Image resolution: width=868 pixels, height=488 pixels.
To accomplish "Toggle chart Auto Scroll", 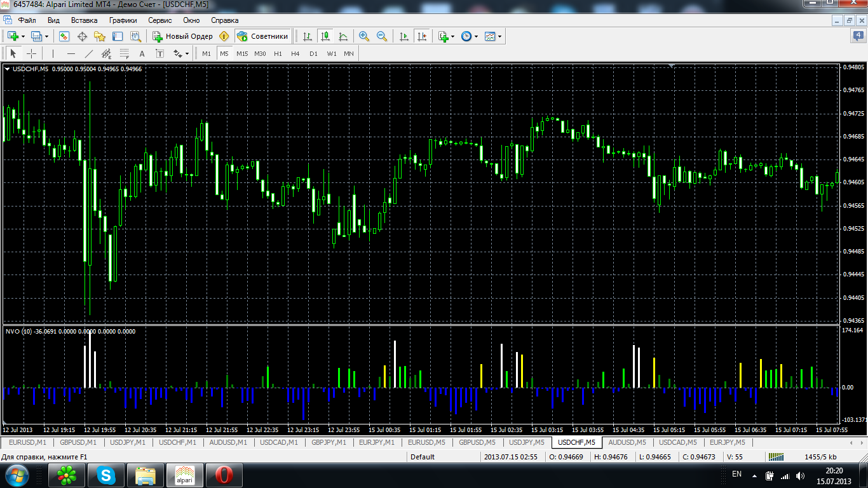I will pyautogui.click(x=403, y=36).
